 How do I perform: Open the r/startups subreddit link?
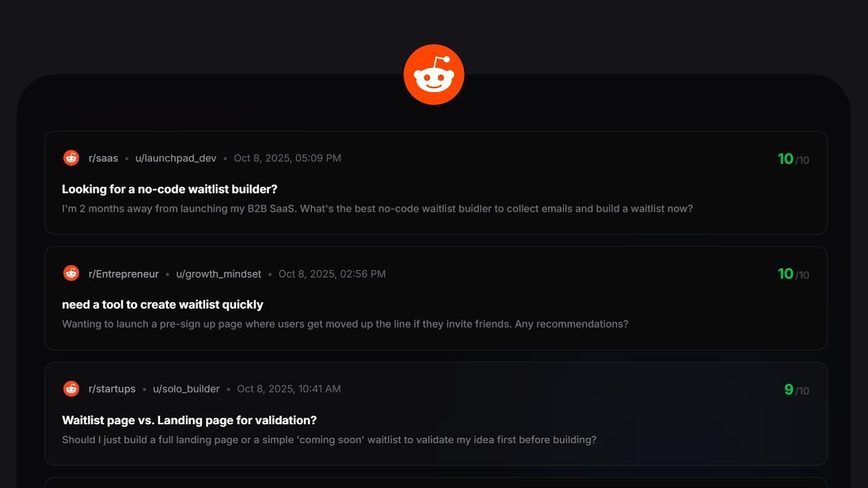(x=112, y=389)
